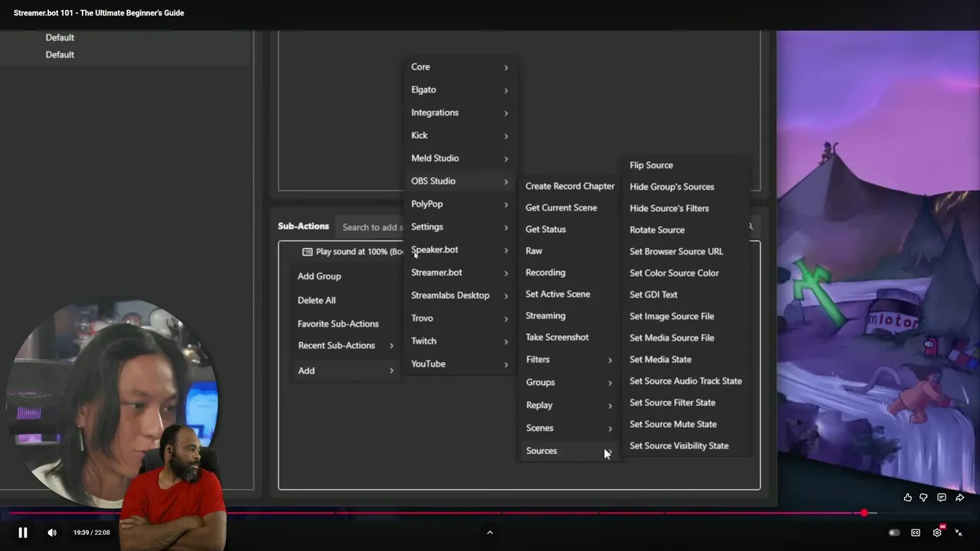The height and width of the screenshot is (551, 980).
Task: Expand the Filters submenu arrow
Action: tap(610, 360)
